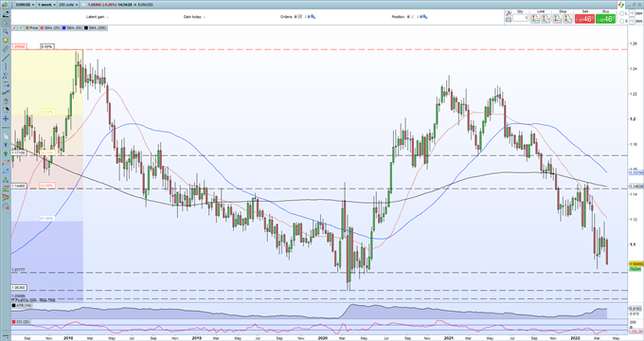Tick the S checkbox beside pips
Viewport: 644px width, 341px height.
[x=621, y=21]
